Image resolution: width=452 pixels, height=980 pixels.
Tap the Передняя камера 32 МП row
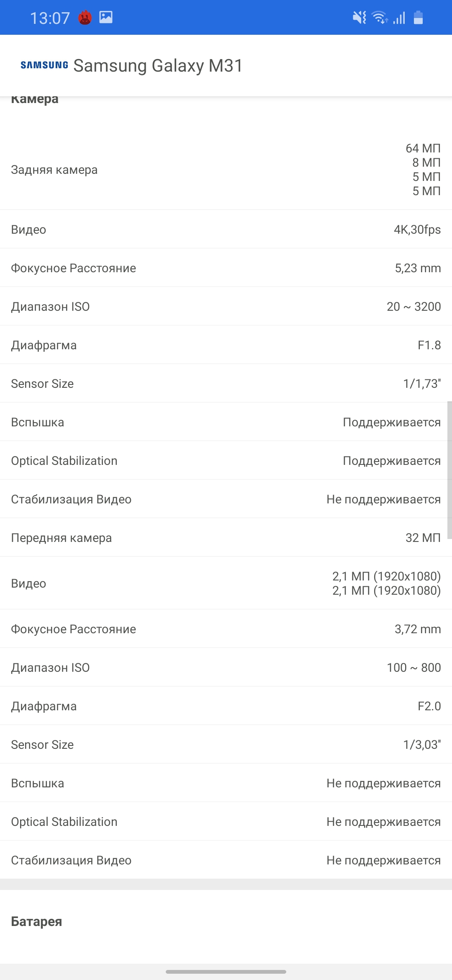(x=226, y=538)
